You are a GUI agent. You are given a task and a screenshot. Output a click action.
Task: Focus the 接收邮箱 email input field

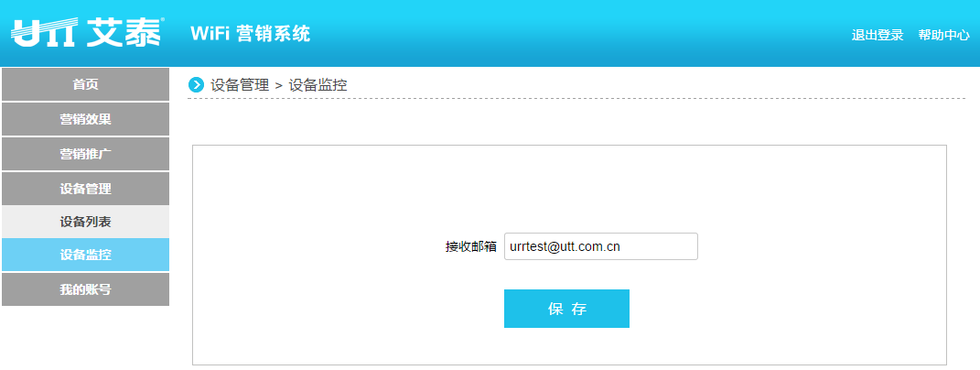600,246
